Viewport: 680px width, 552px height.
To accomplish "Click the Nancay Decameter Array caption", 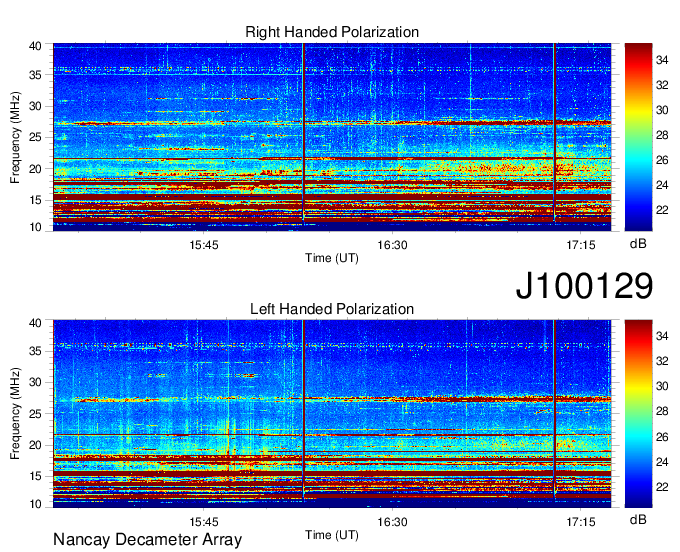I will pyautogui.click(x=147, y=540).
